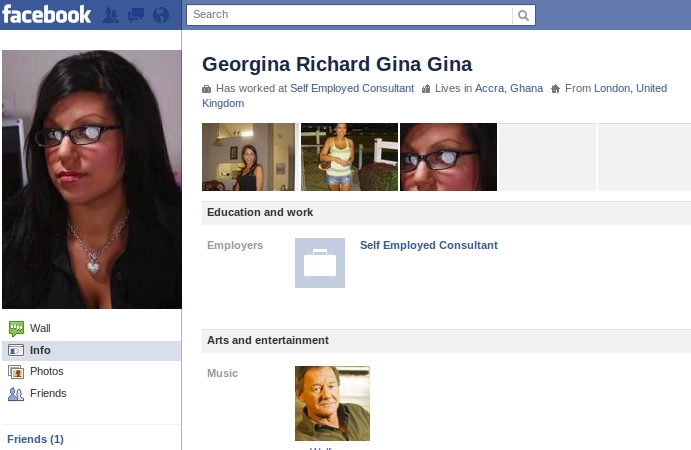Open the Friends (1) link
691x450 pixels.
pos(35,439)
